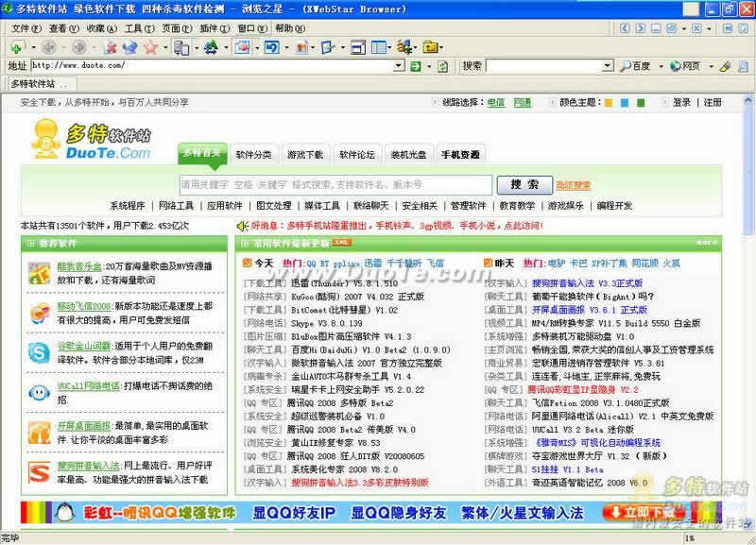
Task: Click in the site keyword search field
Action: 335,185
